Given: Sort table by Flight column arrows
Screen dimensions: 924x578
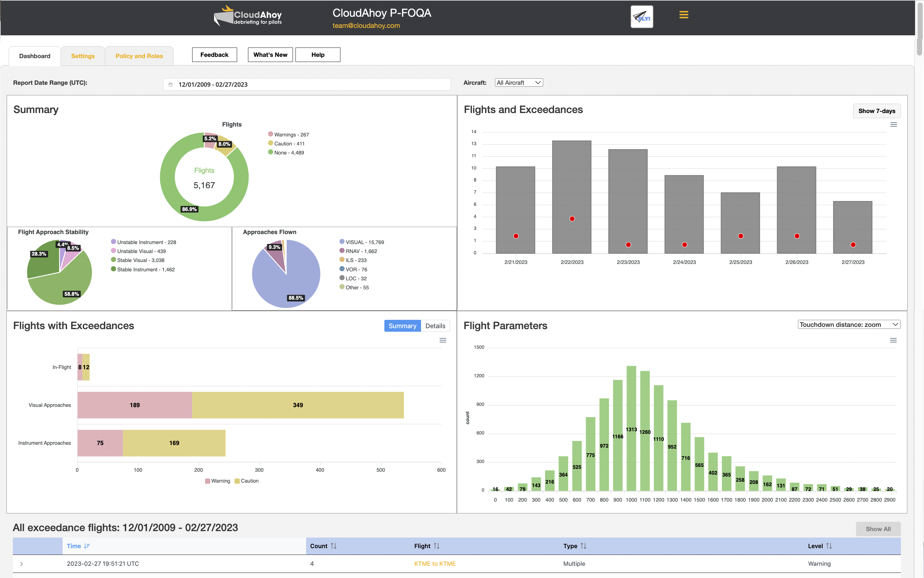Looking at the screenshot, I should pos(436,546).
